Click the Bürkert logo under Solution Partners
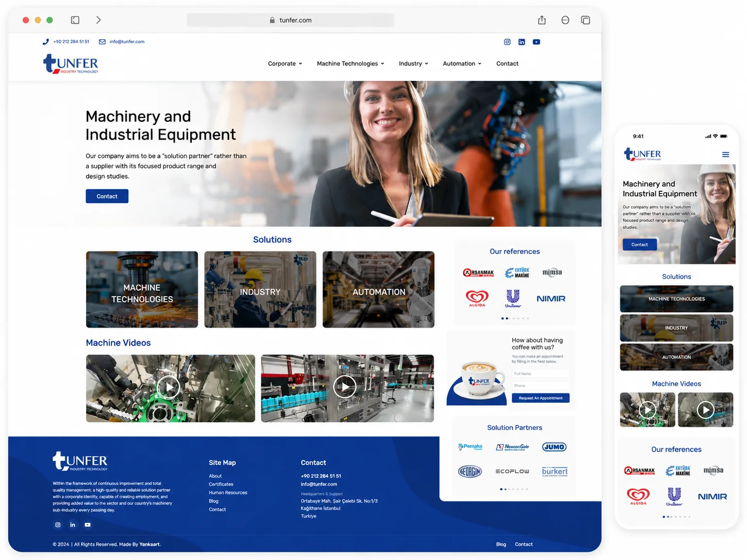This screenshot has height=560, width=747. 555,471
